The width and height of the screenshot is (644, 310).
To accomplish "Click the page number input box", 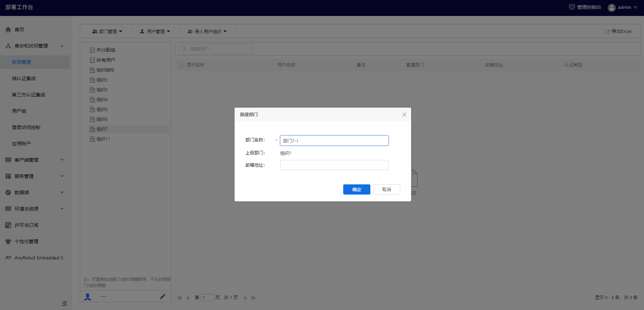I will (207, 298).
